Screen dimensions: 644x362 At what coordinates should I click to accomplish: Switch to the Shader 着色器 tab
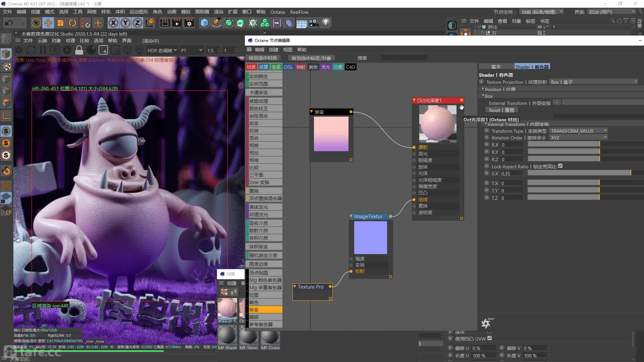click(x=532, y=66)
